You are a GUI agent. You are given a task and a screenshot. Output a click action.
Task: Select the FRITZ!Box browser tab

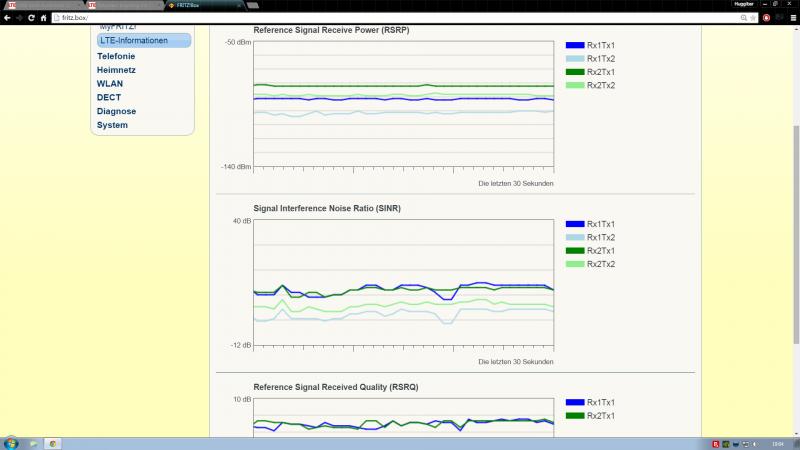tap(204, 5)
